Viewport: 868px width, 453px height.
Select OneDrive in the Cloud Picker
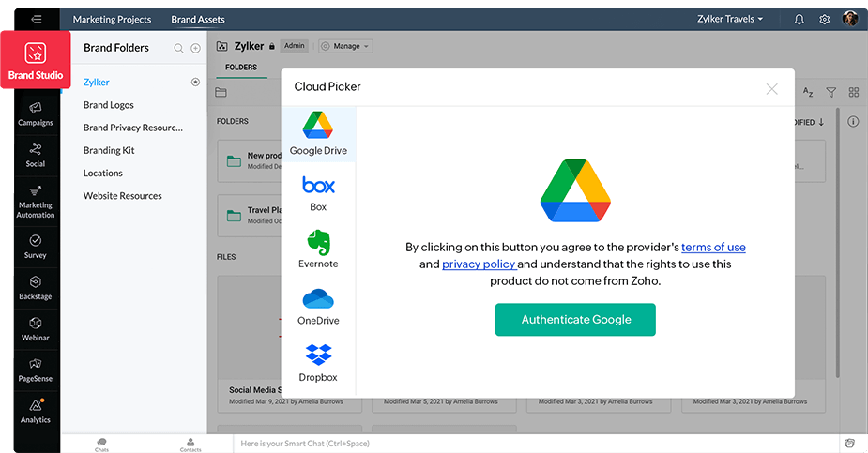coord(318,307)
